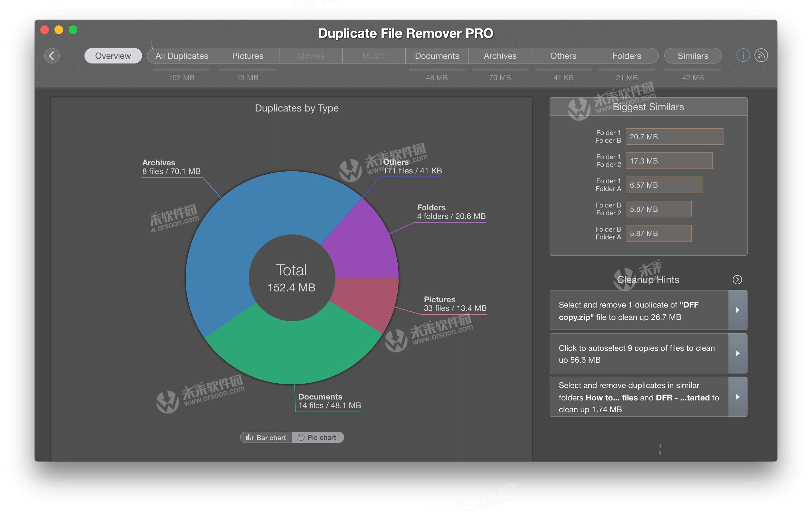This screenshot has height=511, width=812.
Task: Switch to Bar chart view
Action: [x=266, y=437]
